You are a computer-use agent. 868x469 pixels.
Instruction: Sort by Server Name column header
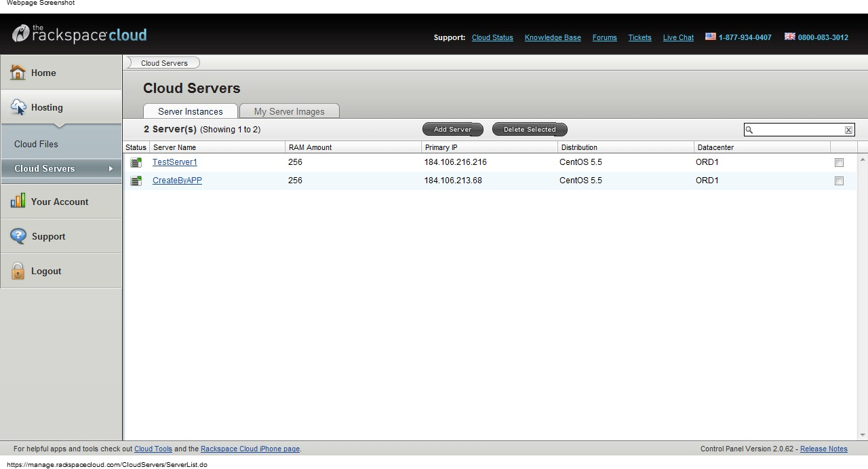218,147
